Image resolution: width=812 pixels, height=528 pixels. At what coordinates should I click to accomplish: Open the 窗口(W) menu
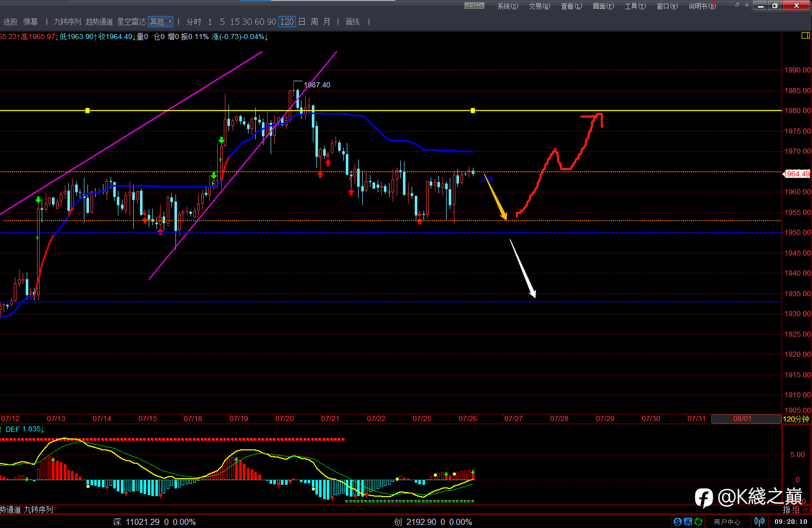667,6
